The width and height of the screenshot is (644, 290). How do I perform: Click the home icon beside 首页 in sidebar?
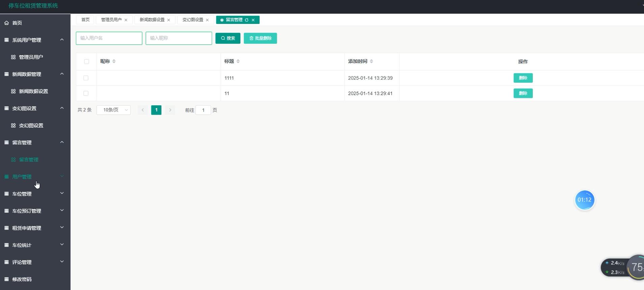click(x=6, y=23)
